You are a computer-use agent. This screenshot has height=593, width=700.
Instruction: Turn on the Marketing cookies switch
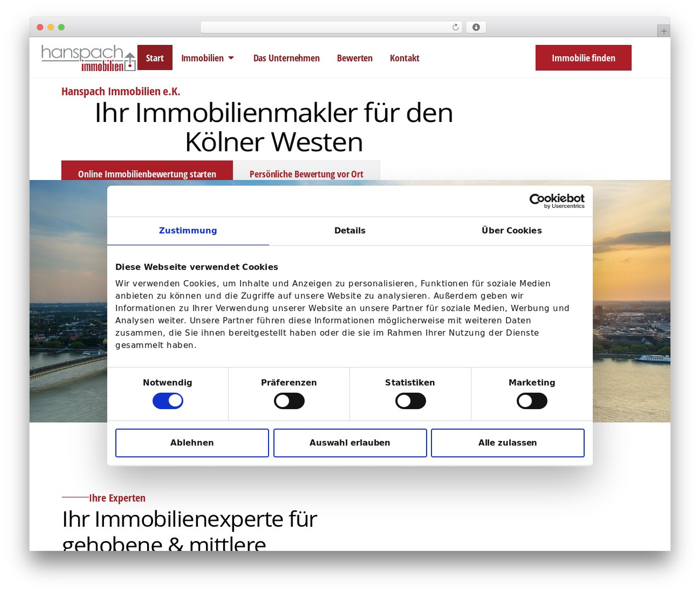[532, 401]
